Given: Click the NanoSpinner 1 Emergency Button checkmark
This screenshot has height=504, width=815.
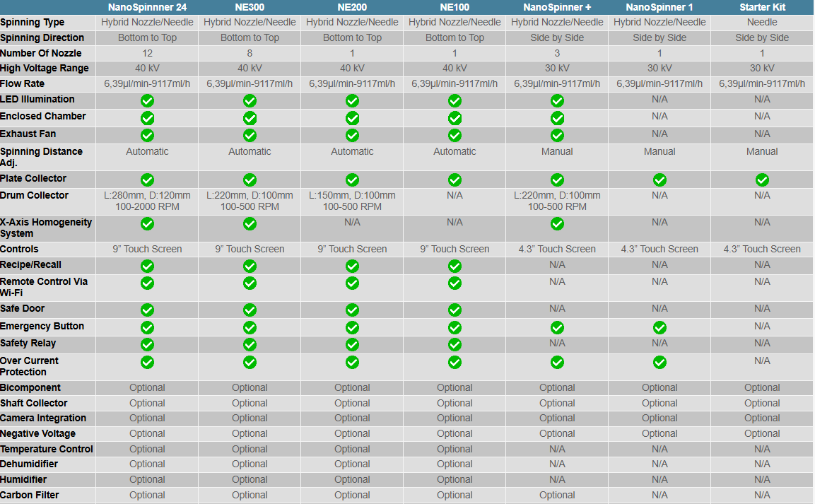Looking at the screenshot, I should click(659, 327).
